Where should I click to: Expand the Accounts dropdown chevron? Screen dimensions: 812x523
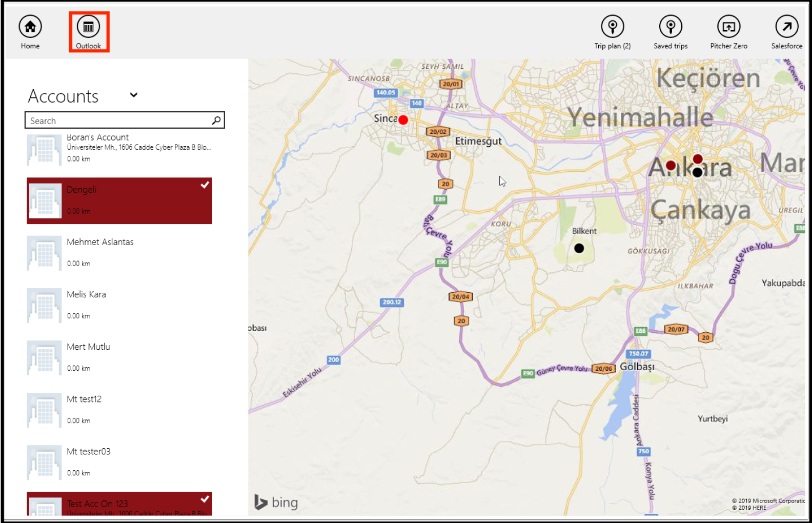point(134,95)
